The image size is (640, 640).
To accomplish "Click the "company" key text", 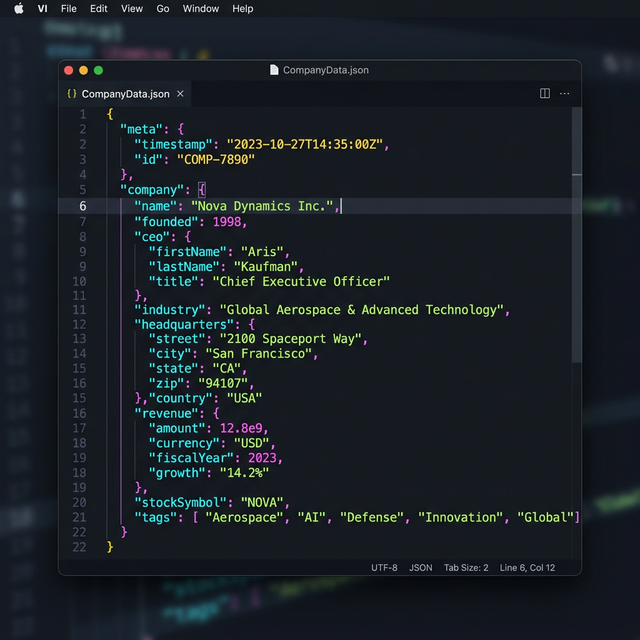I will point(152,190).
